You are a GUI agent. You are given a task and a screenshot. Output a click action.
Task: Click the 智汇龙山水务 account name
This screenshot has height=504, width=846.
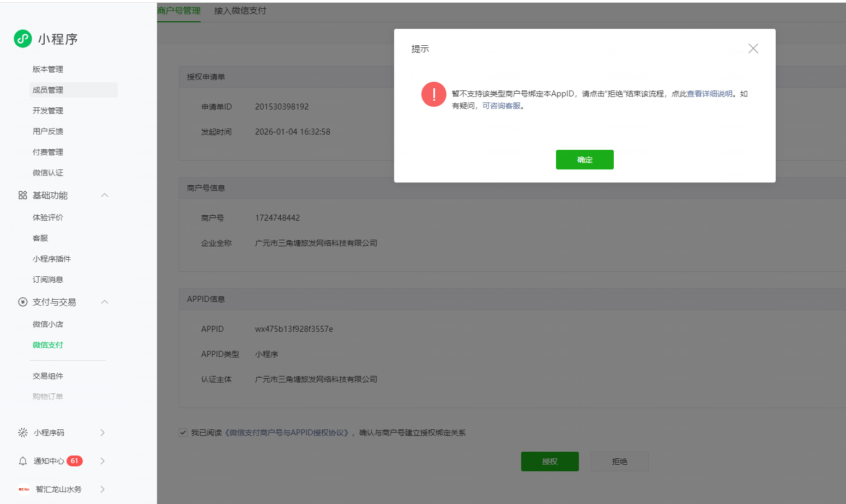59,489
